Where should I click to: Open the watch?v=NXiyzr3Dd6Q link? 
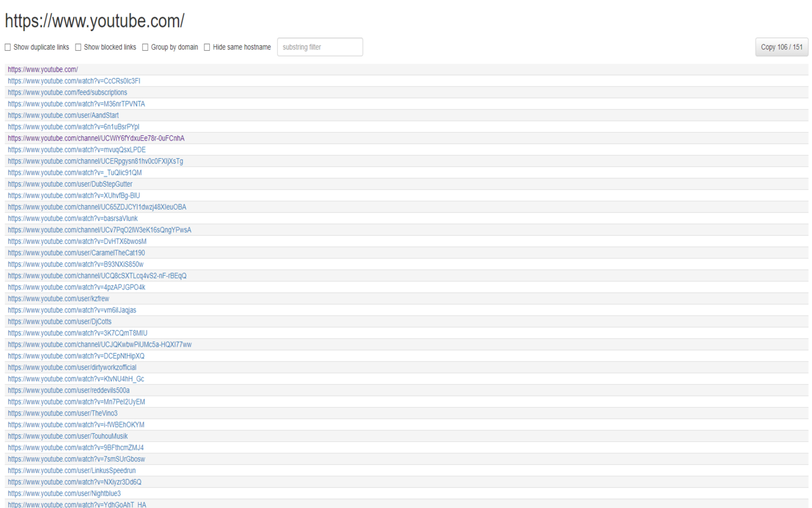click(75, 481)
